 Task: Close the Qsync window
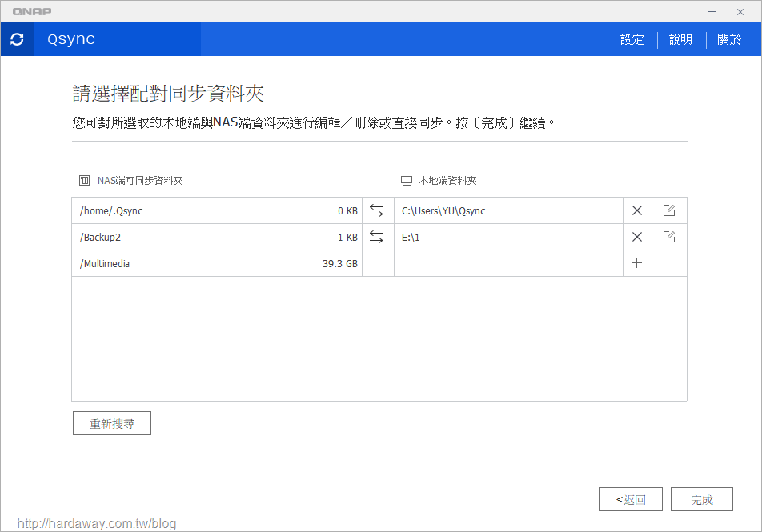740,12
